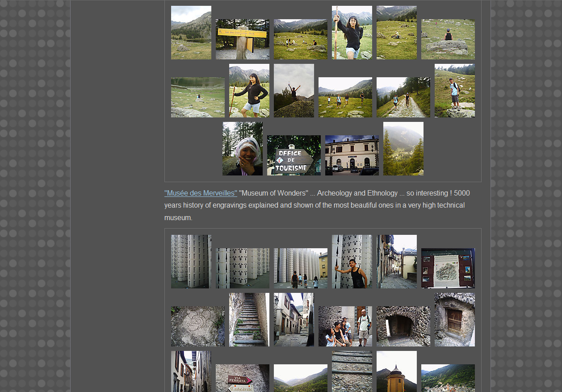Open the white building at dusk photo
This screenshot has width=562, height=392.
tap(352, 155)
